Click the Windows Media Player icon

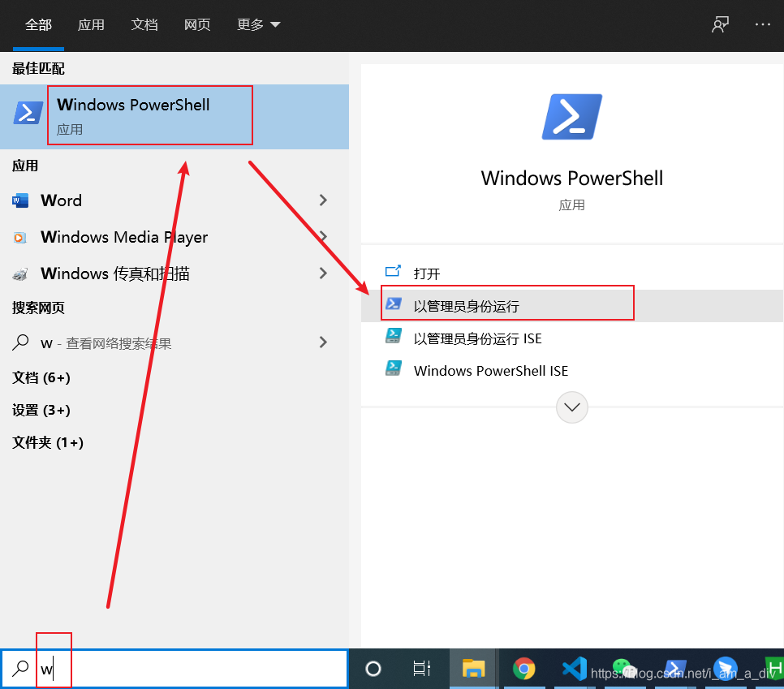(19, 238)
